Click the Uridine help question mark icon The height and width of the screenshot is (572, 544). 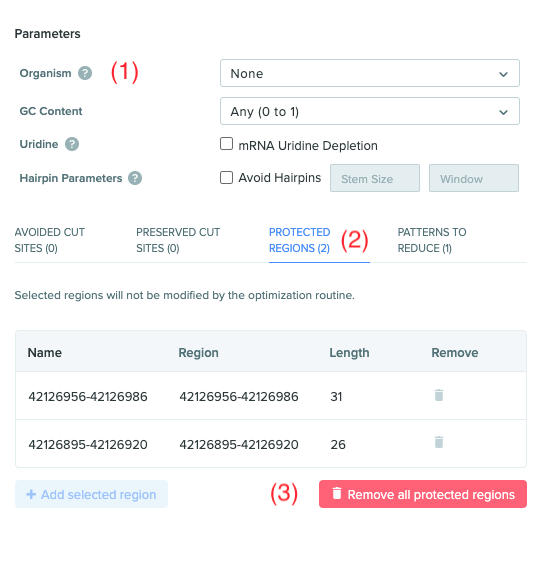[72, 144]
